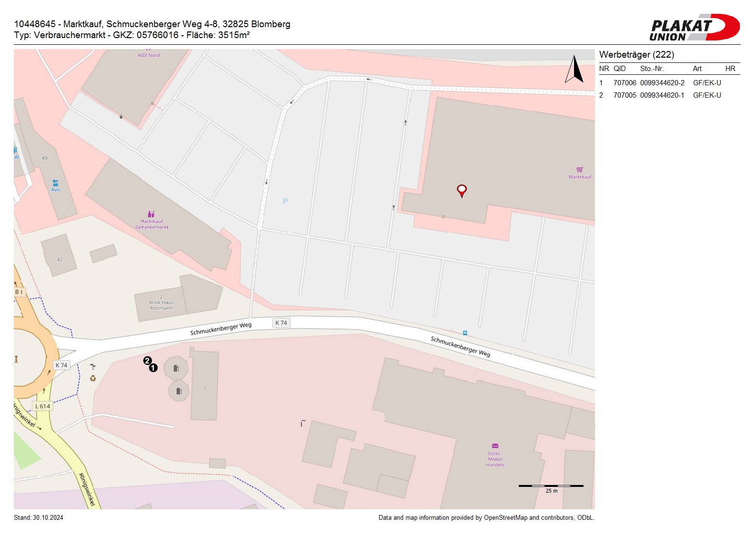Screen dimensions: 756x535
Task: Click the bus stop icon on Schmuckenberger Weg
Action: tap(465, 333)
